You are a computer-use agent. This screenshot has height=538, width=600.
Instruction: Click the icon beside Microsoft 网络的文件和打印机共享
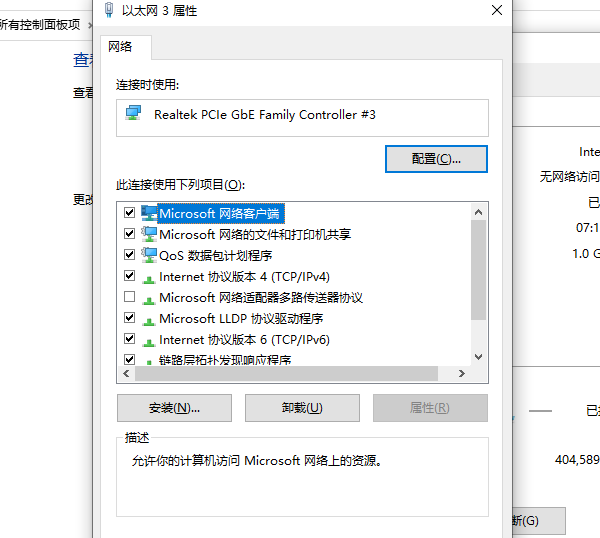149,234
